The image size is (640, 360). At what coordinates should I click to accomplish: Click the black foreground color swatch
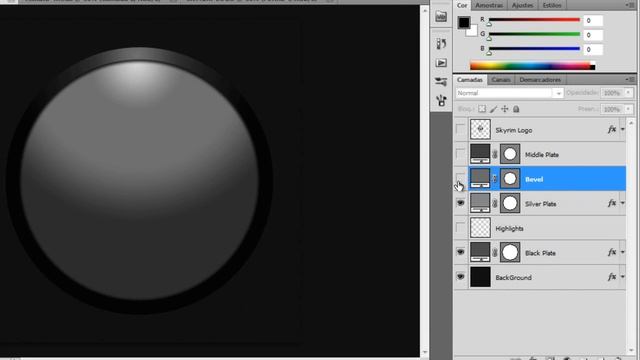[464, 22]
